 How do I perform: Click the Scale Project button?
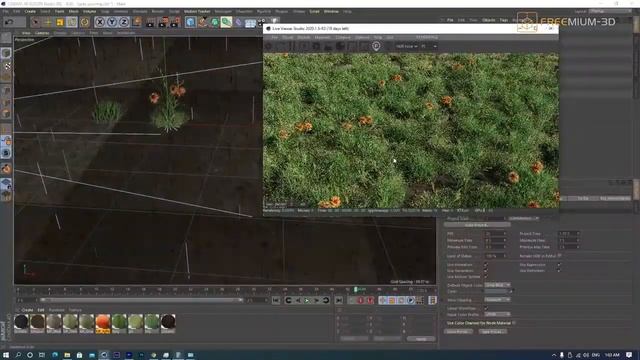click(477, 225)
